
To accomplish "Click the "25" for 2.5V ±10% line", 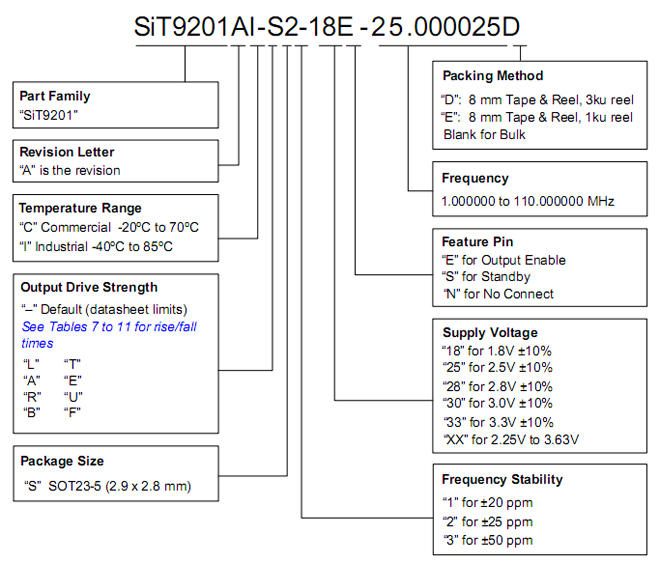I will point(498,367).
